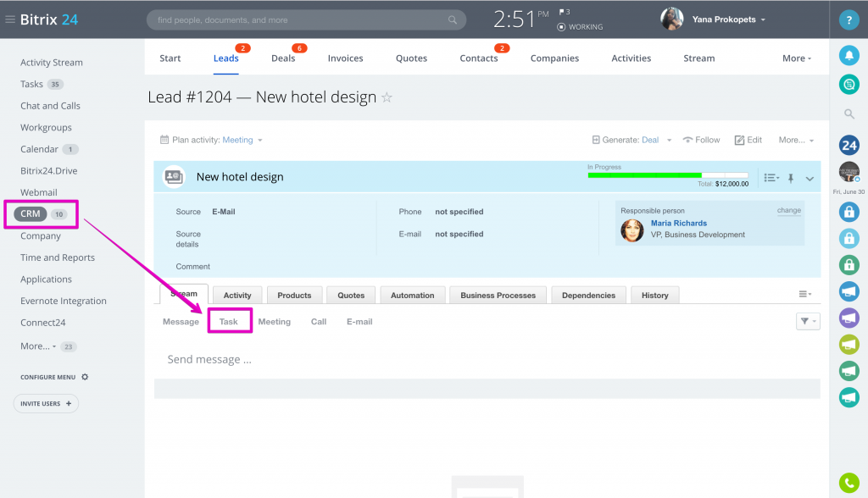
Task: Click the flag counter icon near clock
Action: (x=564, y=12)
